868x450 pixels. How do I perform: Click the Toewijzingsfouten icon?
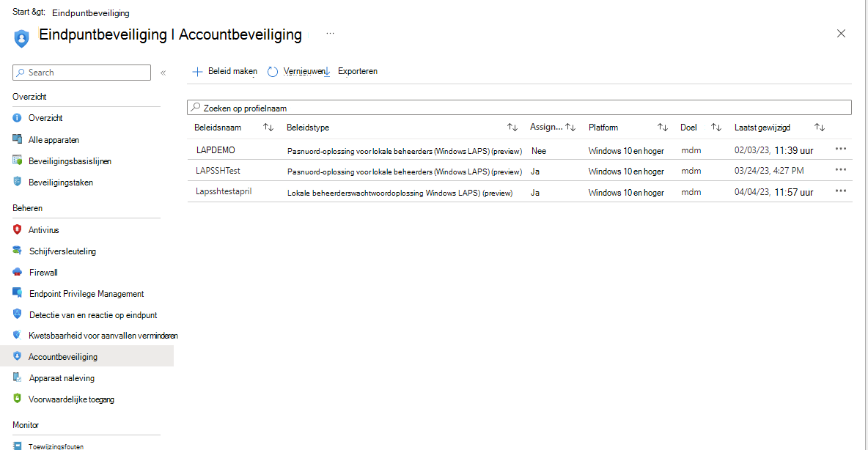17,446
